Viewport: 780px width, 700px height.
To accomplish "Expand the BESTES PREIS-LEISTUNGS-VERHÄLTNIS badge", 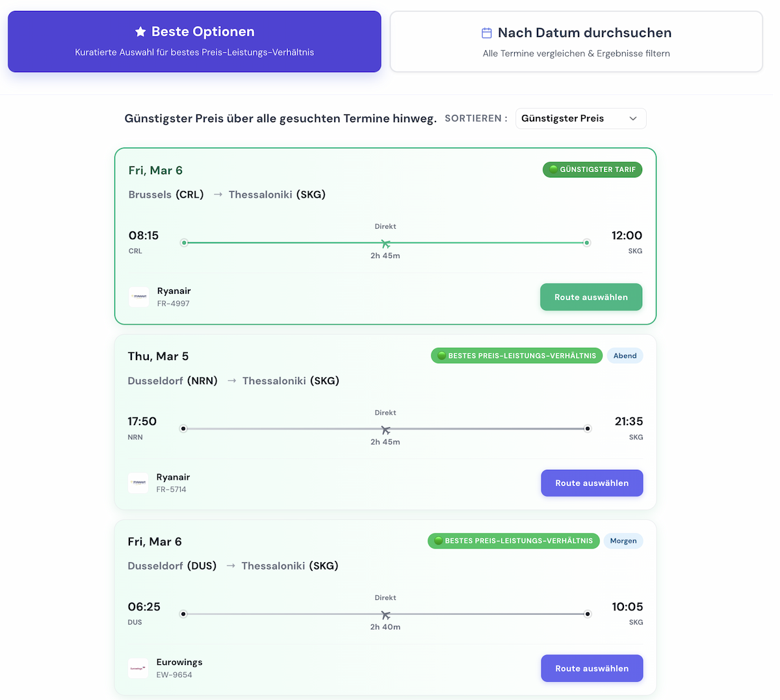I will (x=516, y=356).
